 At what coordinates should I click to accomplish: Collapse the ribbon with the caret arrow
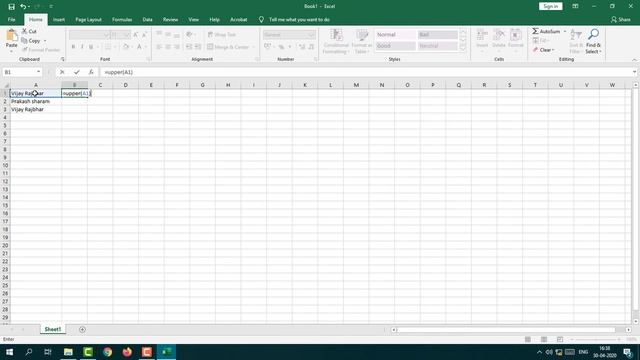[634, 60]
